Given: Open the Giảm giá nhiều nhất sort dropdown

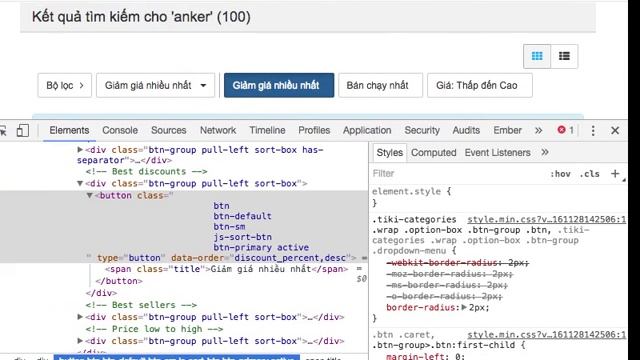Looking at the screenshot, I should pos(156,85).
